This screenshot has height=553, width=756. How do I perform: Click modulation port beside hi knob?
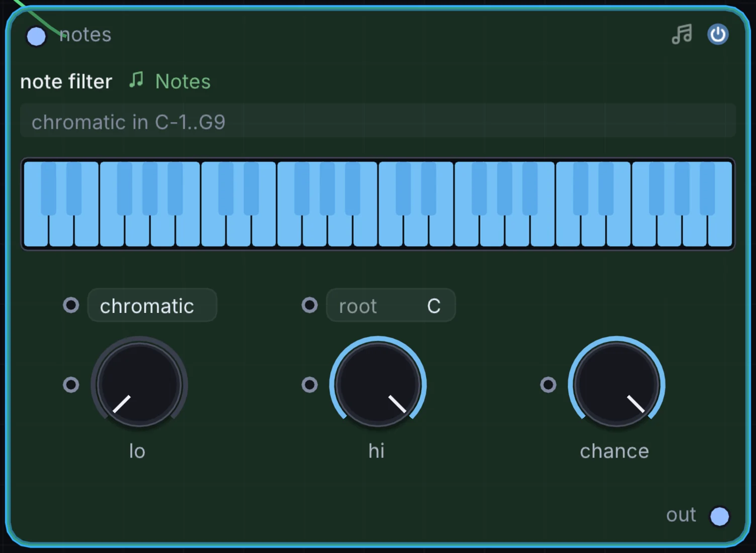(310, 385)
